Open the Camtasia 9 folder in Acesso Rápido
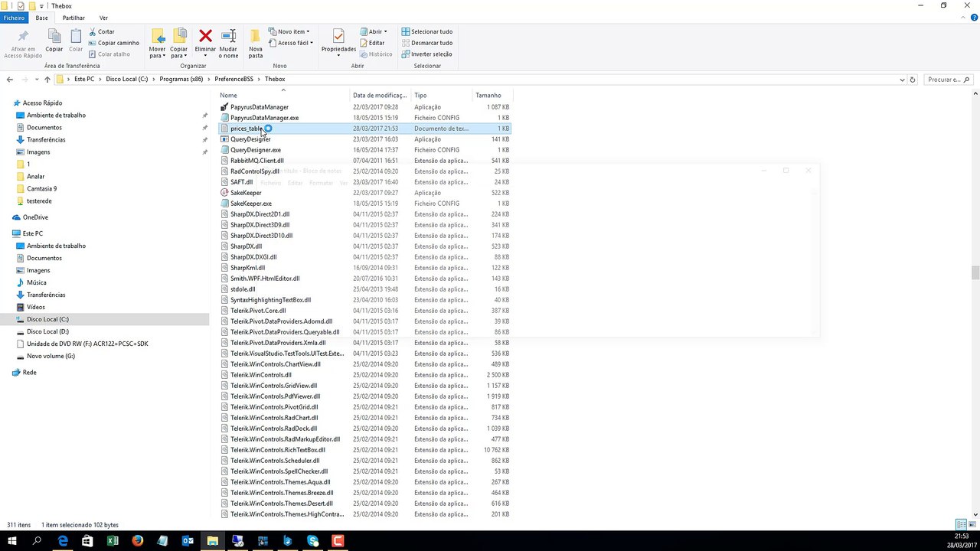Screen dimensions: 980x551 [41, 188]
